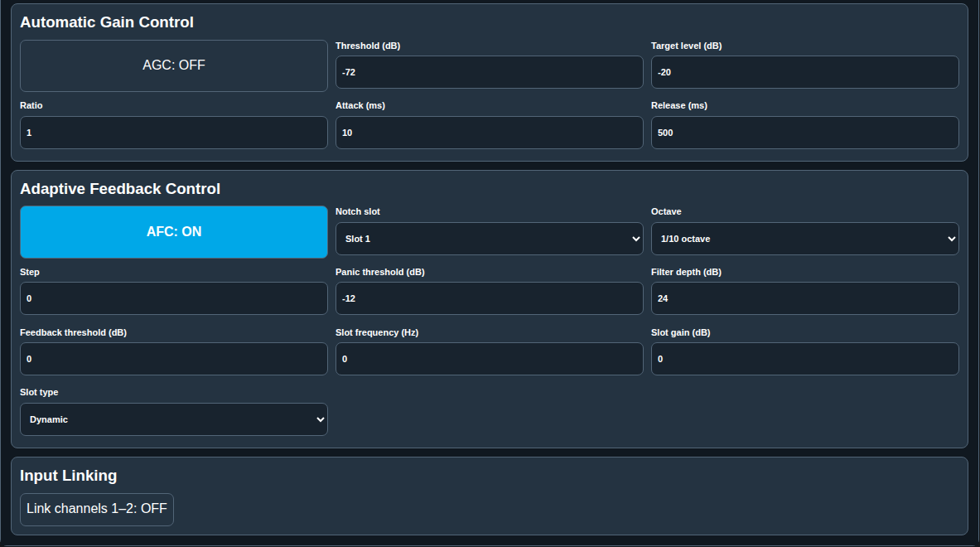Click the Filter depth (dB) label
Screen dimensions: 980x547
coord(686,272)
